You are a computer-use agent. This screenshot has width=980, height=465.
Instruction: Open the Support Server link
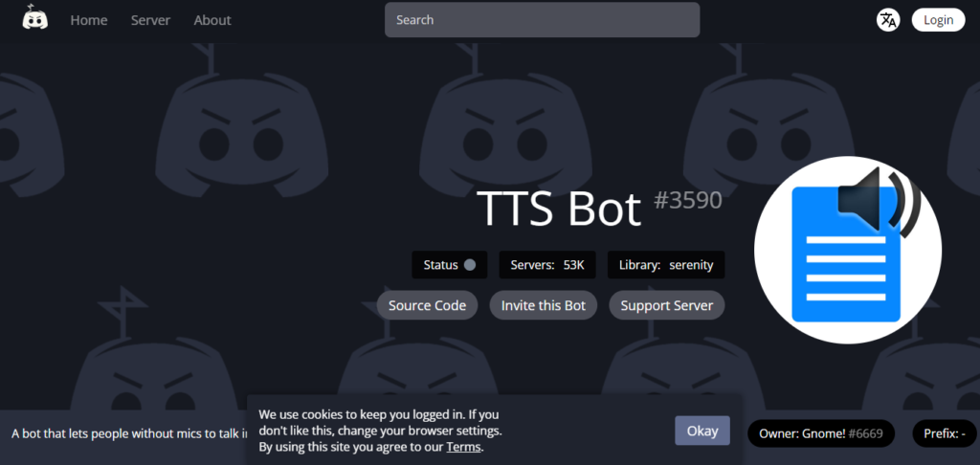click(667, 305)
